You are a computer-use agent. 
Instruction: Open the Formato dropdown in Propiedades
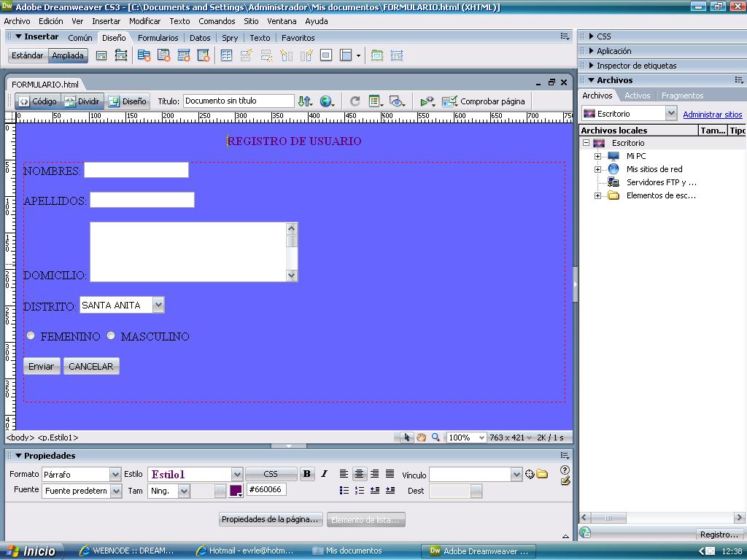[115, 475]
